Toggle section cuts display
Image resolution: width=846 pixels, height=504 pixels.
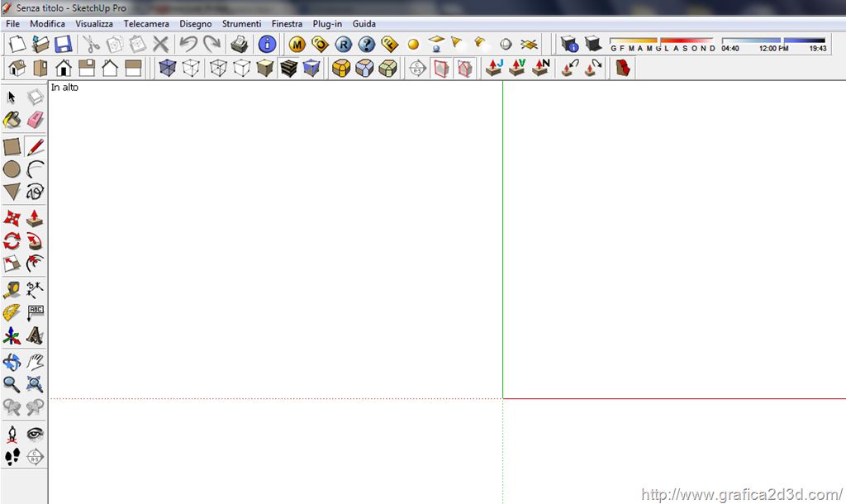point(464,68)
